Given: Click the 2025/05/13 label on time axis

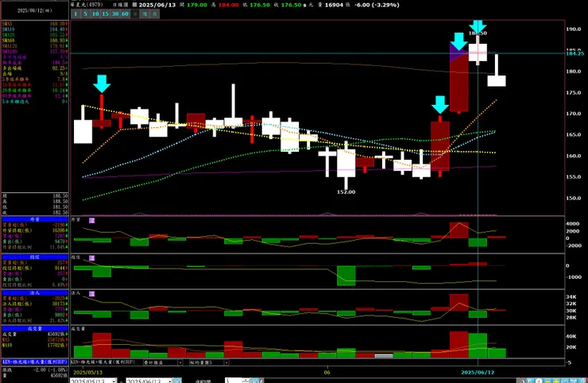Looking at the screenshot, I should pos(87,373).
